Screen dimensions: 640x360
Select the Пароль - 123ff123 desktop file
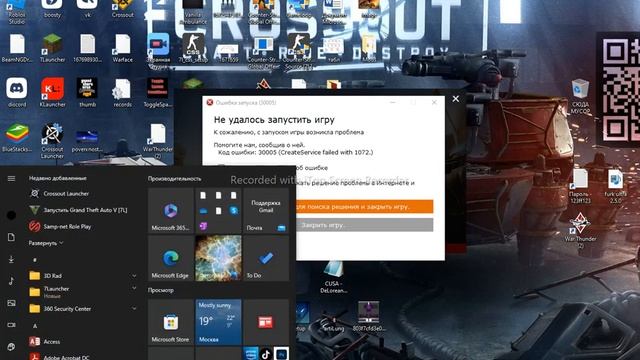(x=580, y=187)
